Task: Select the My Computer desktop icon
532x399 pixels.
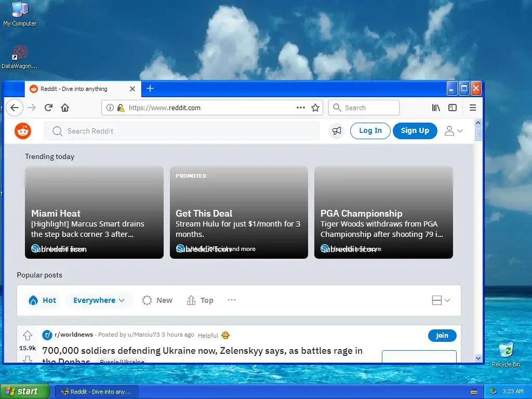Action: (20, 14)
